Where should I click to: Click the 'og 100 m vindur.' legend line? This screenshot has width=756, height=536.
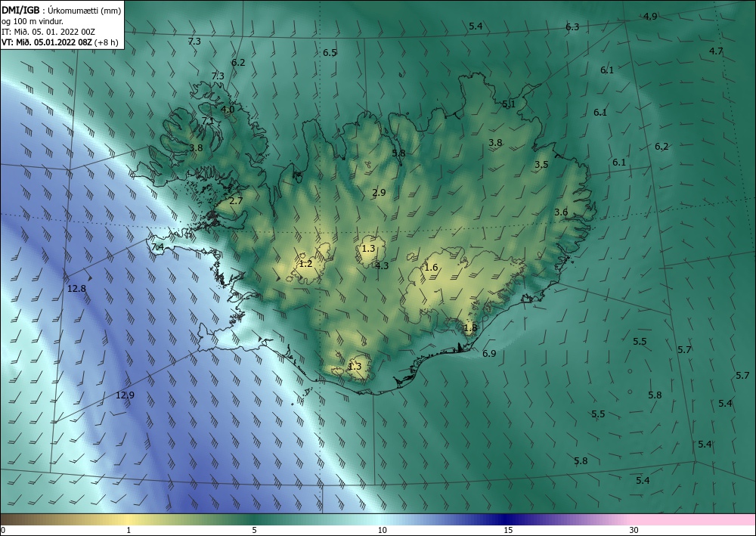(33, 20)
